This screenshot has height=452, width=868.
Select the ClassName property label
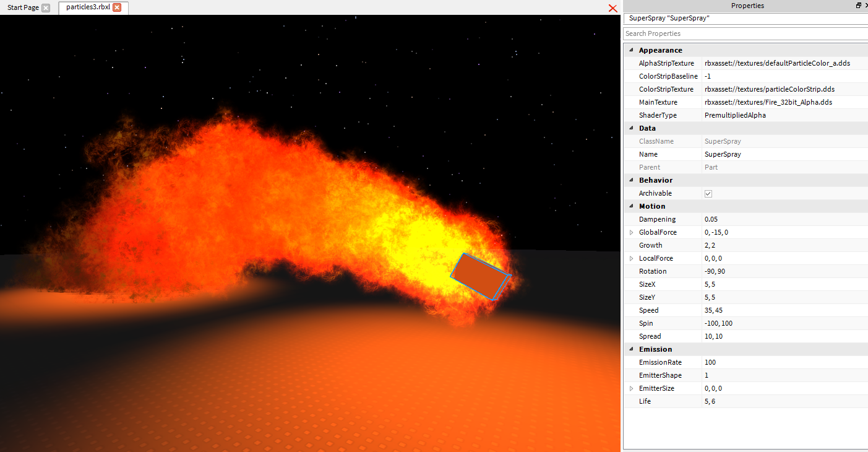click(656, 141)
